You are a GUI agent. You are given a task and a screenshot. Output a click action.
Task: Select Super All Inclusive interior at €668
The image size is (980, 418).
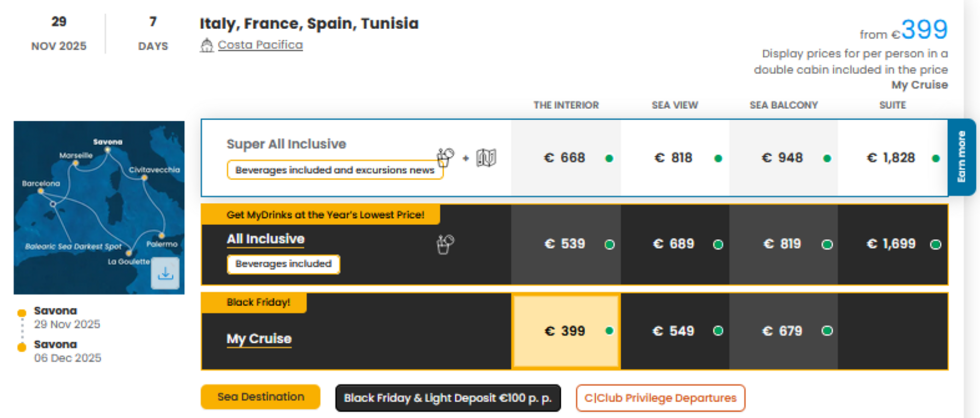pyautogui.click(x=565, y=158)
